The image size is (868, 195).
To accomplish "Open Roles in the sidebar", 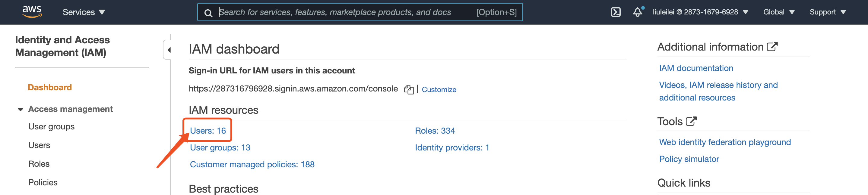I will (39, 164).
